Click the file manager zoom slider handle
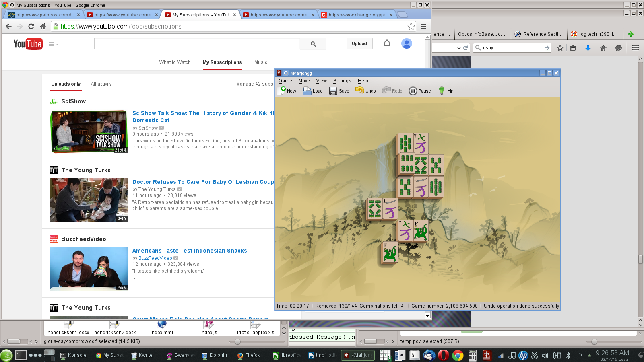This screenshot has width=644, height=362. [237, 342]
